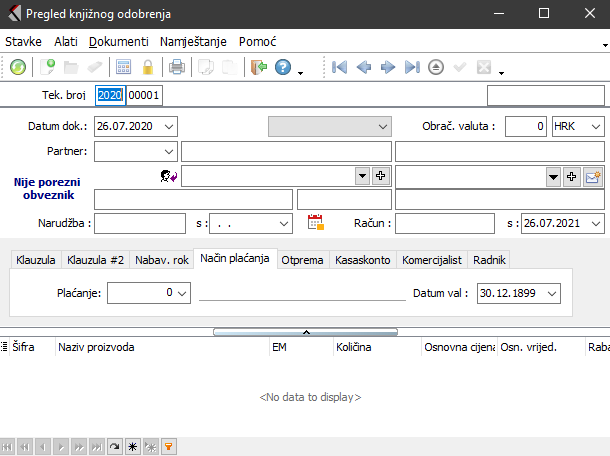Collapse the header panel with splitter arrow
The width and height of the screenshot is (610, 456).
coord(305,330)
